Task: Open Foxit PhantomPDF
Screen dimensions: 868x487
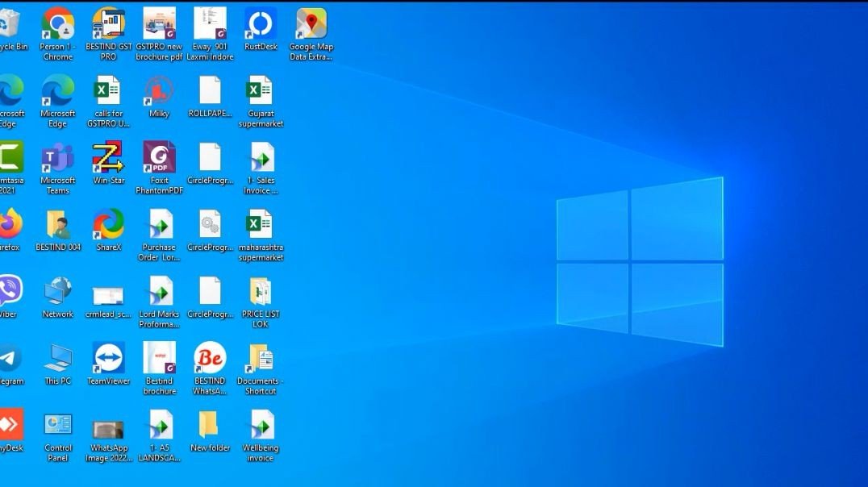Action: tap(159, 158)
